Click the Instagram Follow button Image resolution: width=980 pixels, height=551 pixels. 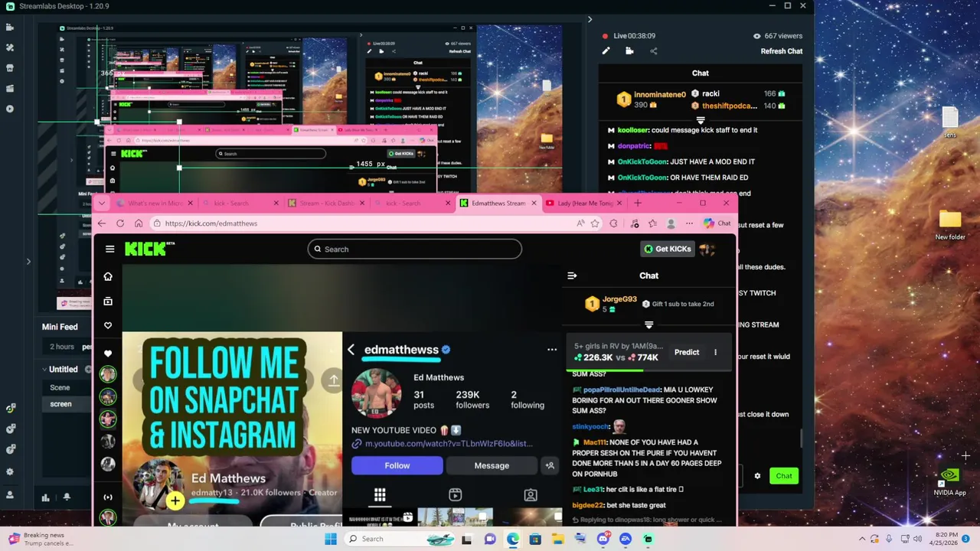coord(397,465)
